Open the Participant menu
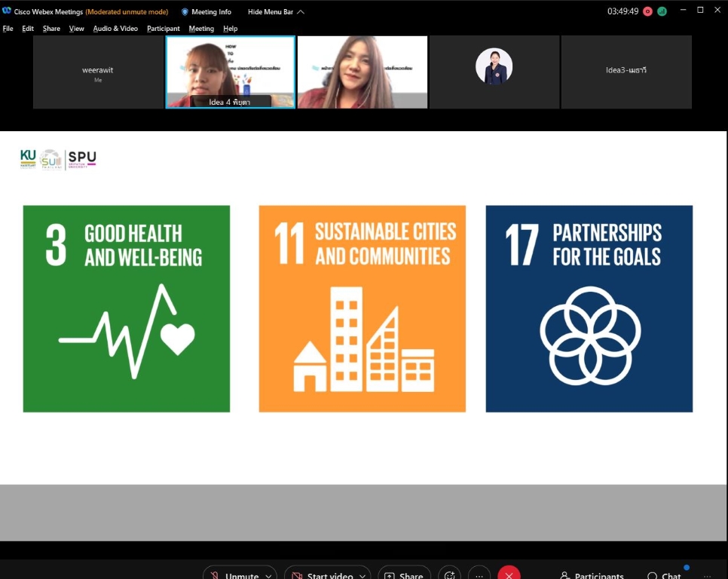 [163, 29]
